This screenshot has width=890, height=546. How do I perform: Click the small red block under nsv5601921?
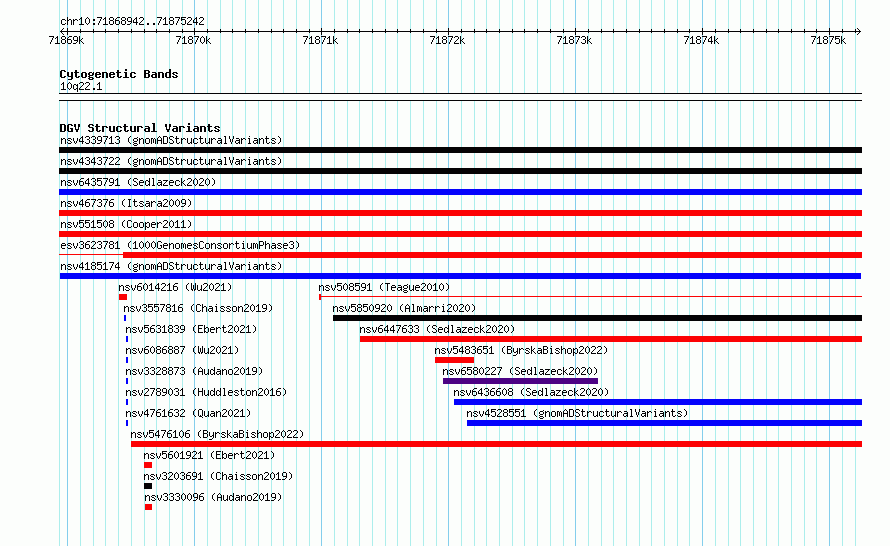(x=148, y=465)
